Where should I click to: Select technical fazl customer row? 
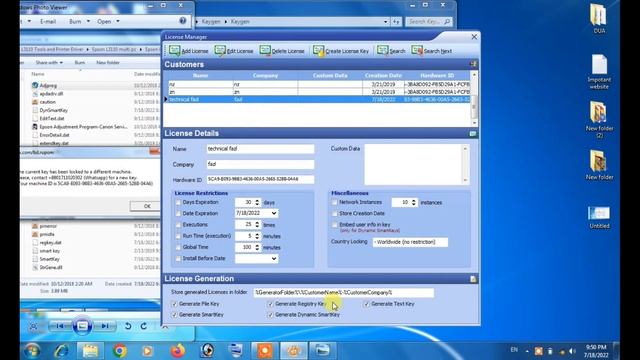[x=318, y=99]
